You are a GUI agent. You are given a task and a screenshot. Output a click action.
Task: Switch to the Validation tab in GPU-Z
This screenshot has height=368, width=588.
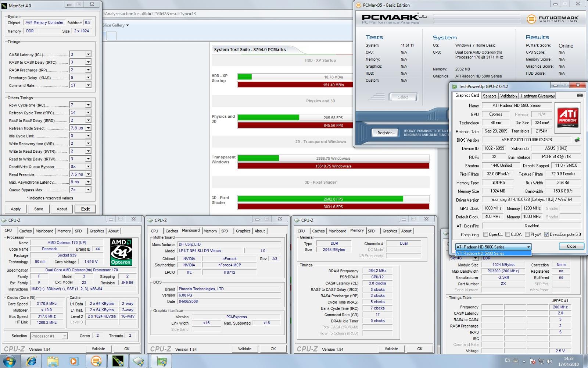pyautogui.click(x=508, y=96)
